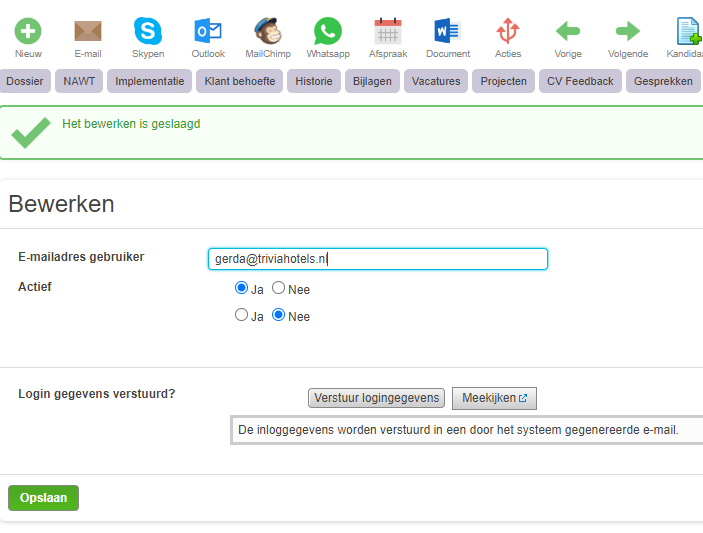Create an Afspraak via the calendar icon

[388, 31]
